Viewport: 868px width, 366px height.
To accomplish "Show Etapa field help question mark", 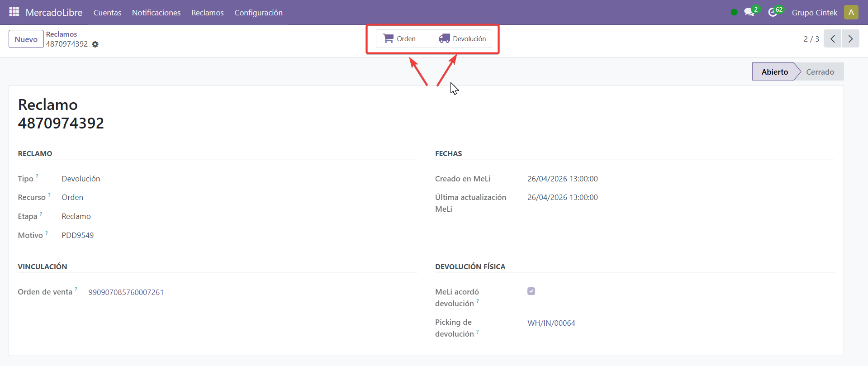I will point(41,214).
